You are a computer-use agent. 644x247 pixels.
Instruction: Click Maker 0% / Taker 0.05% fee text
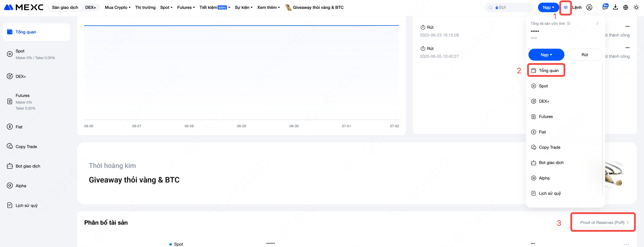click(x=35, y=58)
